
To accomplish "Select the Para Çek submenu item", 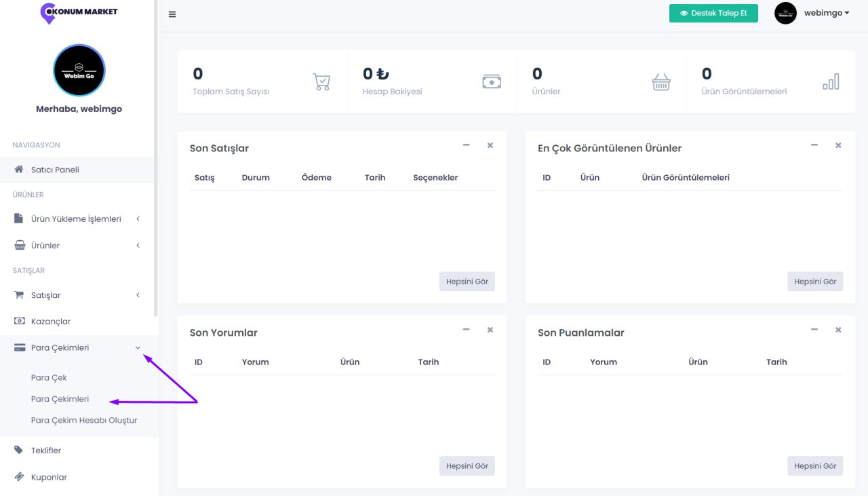I will coord(49,378).
